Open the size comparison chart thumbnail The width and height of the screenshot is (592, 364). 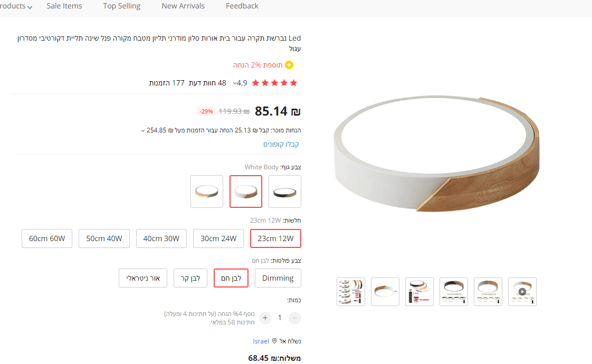(351, 291)
